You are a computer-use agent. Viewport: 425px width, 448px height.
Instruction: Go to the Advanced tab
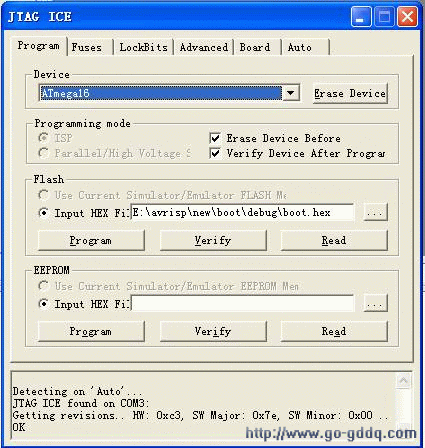[204, 47]
